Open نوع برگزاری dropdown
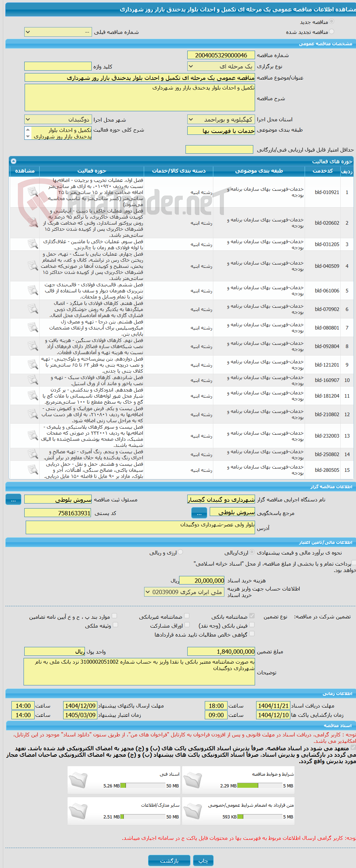The height and width of the screenshot is (868, 356). coord(221,66)
